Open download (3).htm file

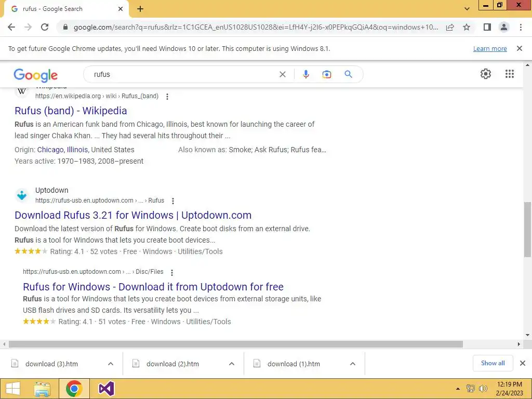tap(51, 364)
